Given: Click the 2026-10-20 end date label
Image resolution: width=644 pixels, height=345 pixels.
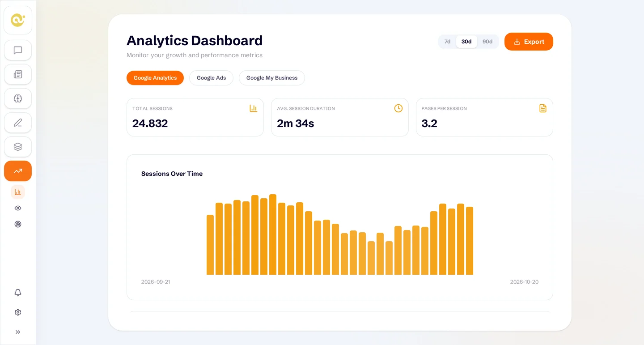Looking at the screenshot, I should point(524,282).
